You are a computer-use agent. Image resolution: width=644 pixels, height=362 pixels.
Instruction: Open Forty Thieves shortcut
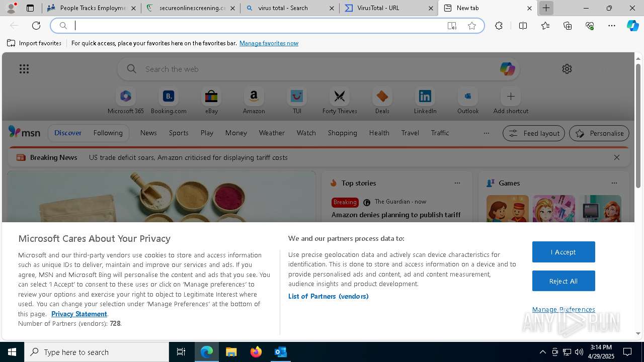pos(340,101)
